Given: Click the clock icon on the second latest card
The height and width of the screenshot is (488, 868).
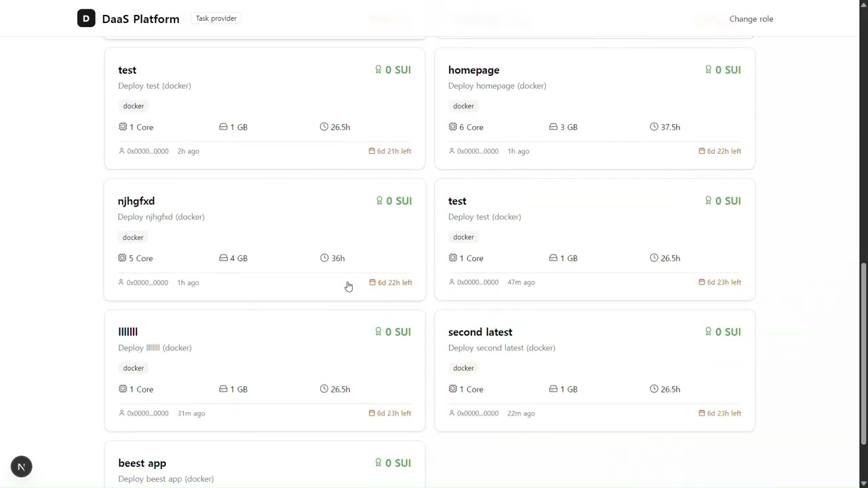Looking at the screenshot, I should tap(654, 389).
